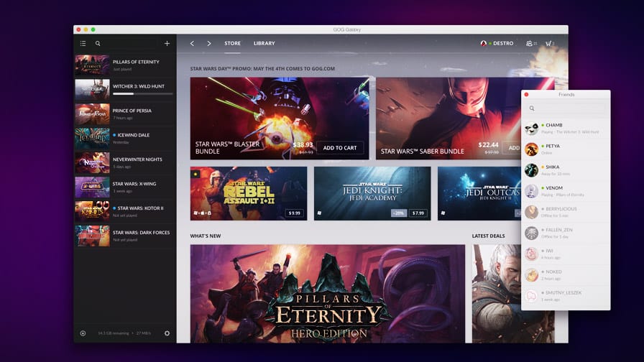Click the -20% discount tag on Jedi Academy

(x=398, y=213)
